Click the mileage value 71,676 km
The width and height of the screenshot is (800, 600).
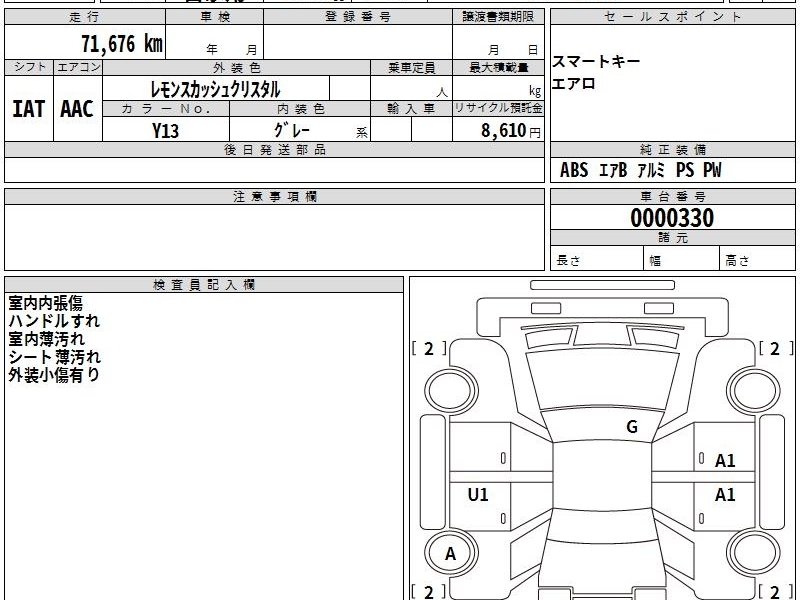(x=122, y=43)
